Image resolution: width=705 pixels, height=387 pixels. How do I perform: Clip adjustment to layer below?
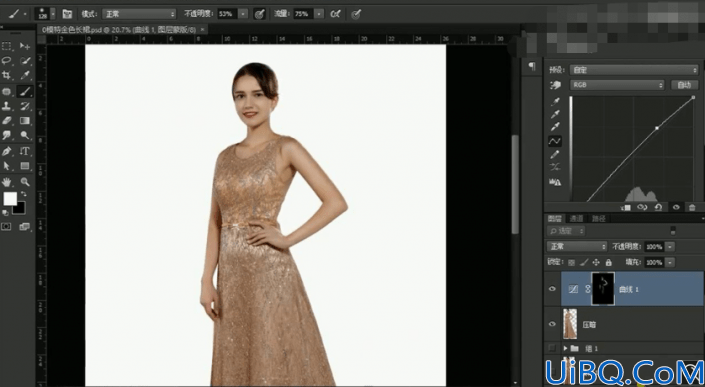tap(625, 207)
